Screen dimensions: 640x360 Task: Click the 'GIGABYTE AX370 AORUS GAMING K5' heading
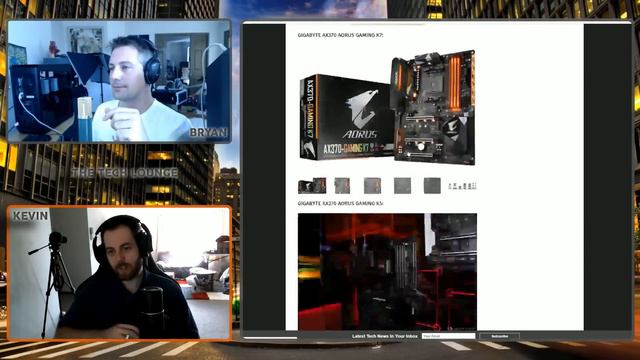[341, 203]
